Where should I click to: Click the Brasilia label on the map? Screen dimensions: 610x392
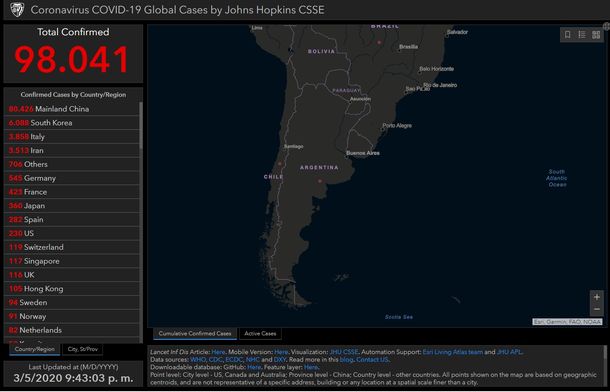tap(408, 47)
